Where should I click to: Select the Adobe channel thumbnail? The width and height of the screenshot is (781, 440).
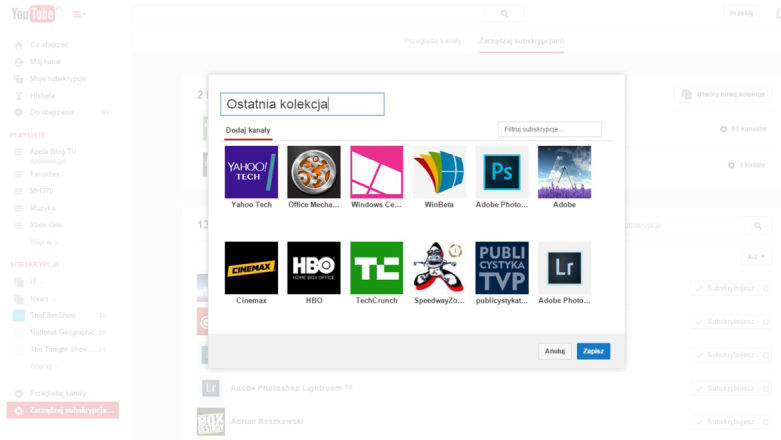click(564, 172)
